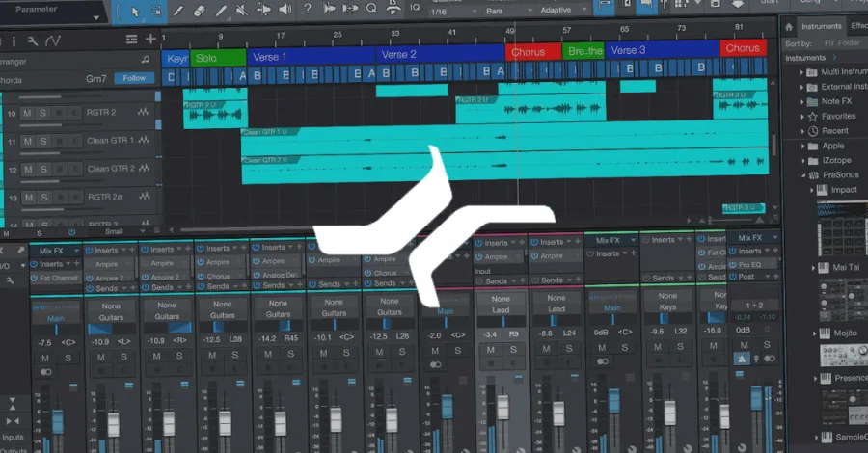Select the Listen tool speaker icon
This screenshot has height=453, width=868.
click(x=285, y=10)
